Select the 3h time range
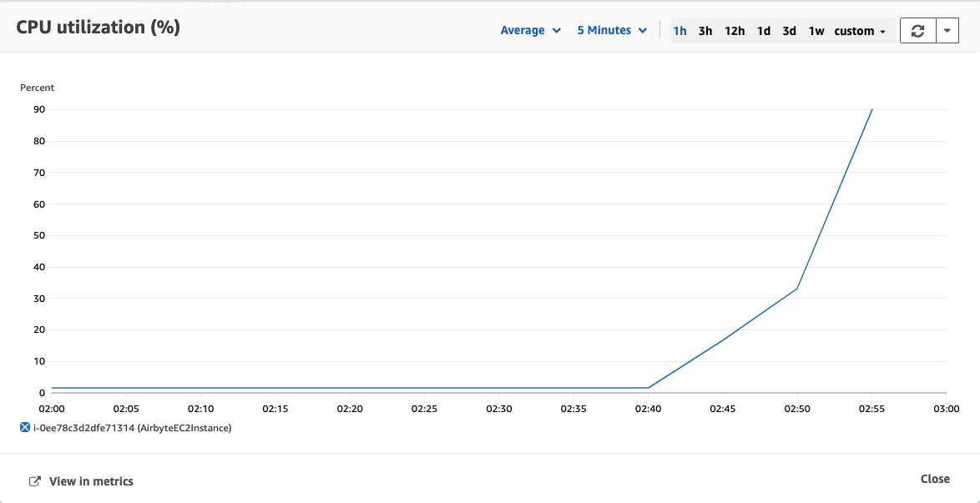The height and width of the screenshot is (503, 980). coord(705,31)
